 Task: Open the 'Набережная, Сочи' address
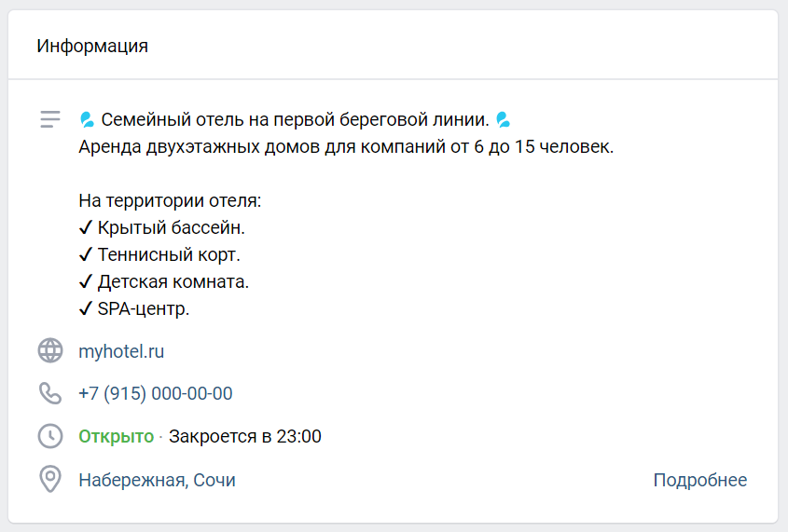[157, 481]
